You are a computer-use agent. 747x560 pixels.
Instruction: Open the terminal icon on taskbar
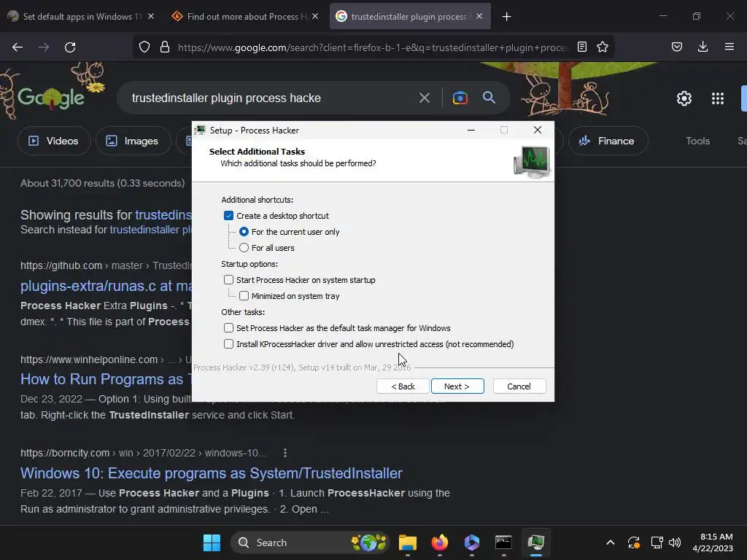point(503,542)
